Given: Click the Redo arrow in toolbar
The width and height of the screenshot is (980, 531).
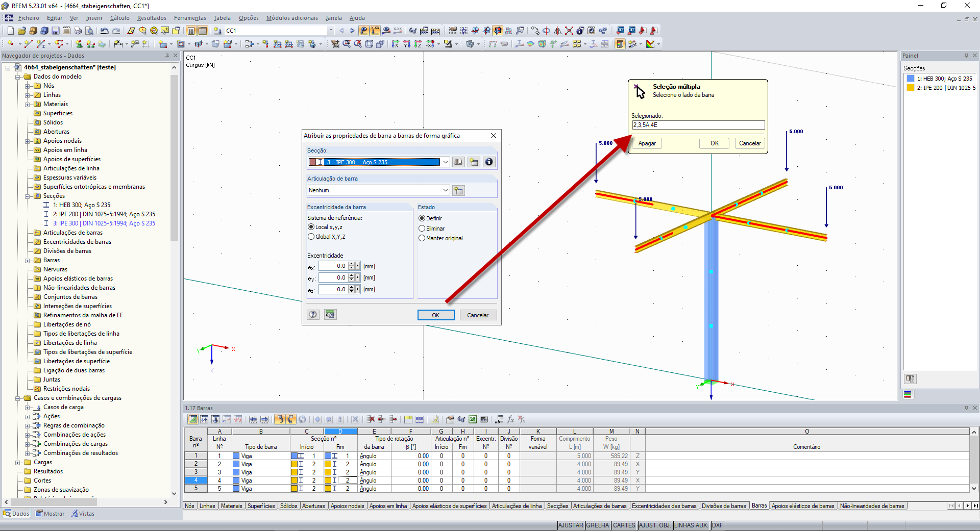Looking at the screenshot, I should coord(116,31).
